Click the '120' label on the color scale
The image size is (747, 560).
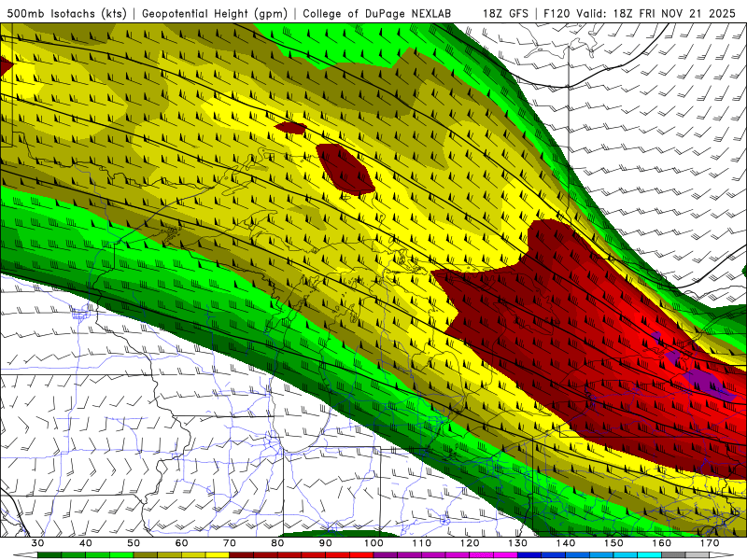click(x=470, y=543)
